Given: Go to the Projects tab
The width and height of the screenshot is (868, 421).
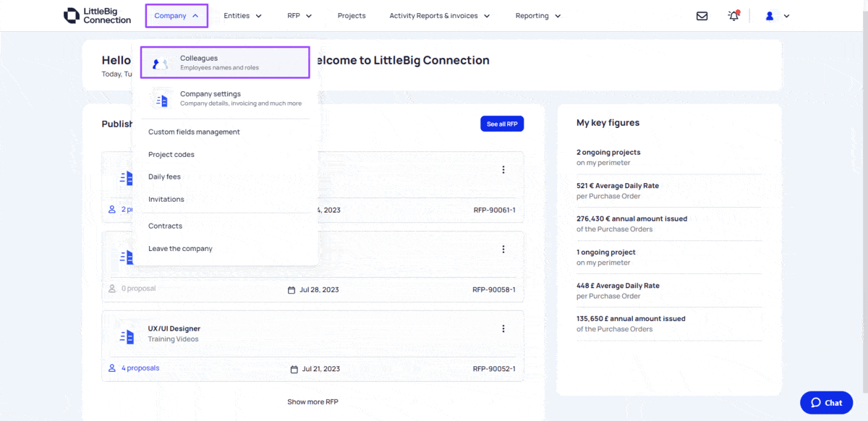Looking at the screenshot, I should click(352, 16).
